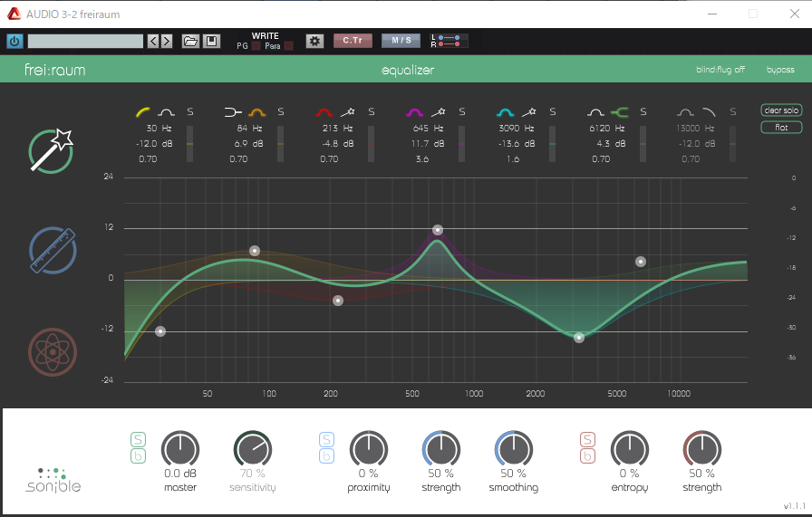Click the 3090 Hz band node on the curve

click(x=579, y=338)
